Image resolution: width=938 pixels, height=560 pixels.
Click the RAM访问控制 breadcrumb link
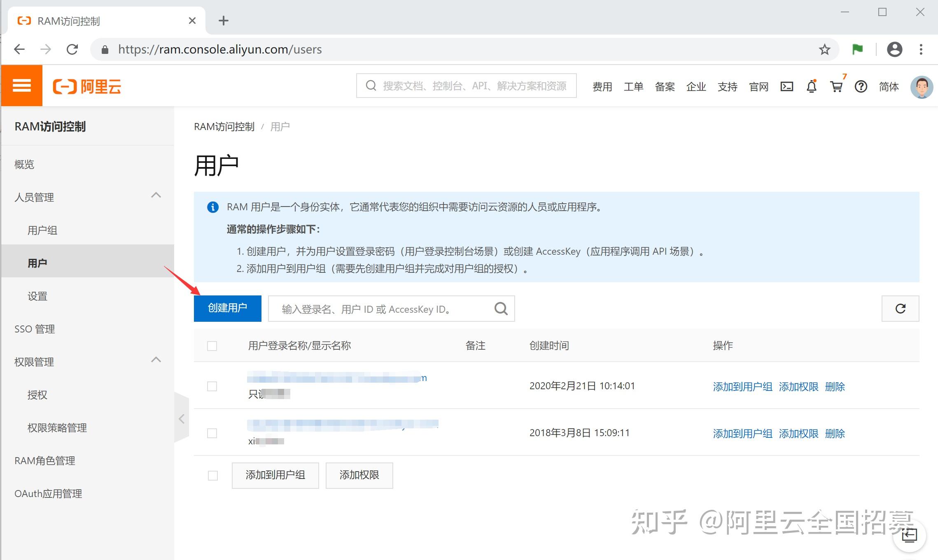tap(224, 127)
